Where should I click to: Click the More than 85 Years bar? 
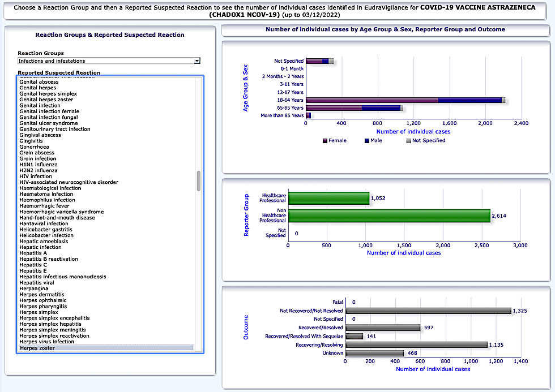[308, 115]
